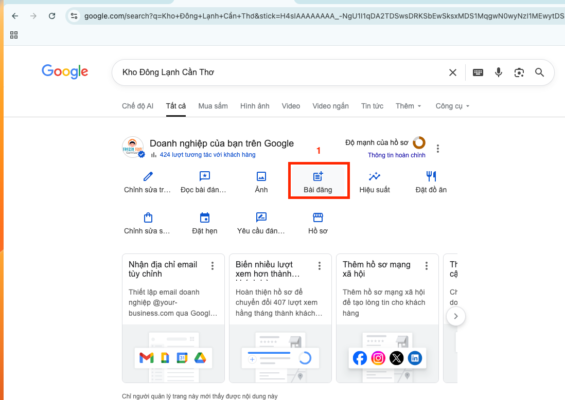The width and height of the screenshot is (565, 400).
Task: Go to the Video ngắn tab
Action: (330, 106)
